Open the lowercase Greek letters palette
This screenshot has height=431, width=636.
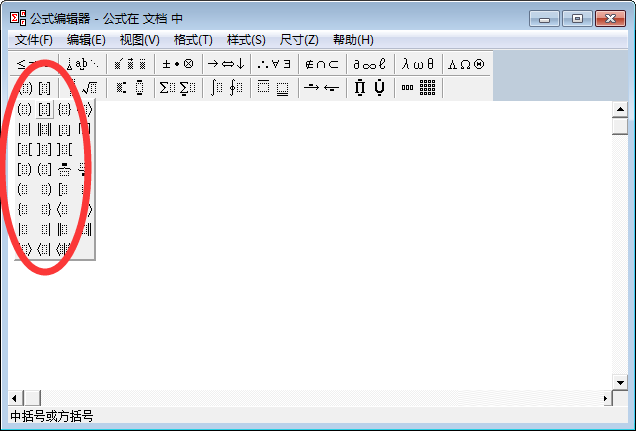tap(418, 64)
